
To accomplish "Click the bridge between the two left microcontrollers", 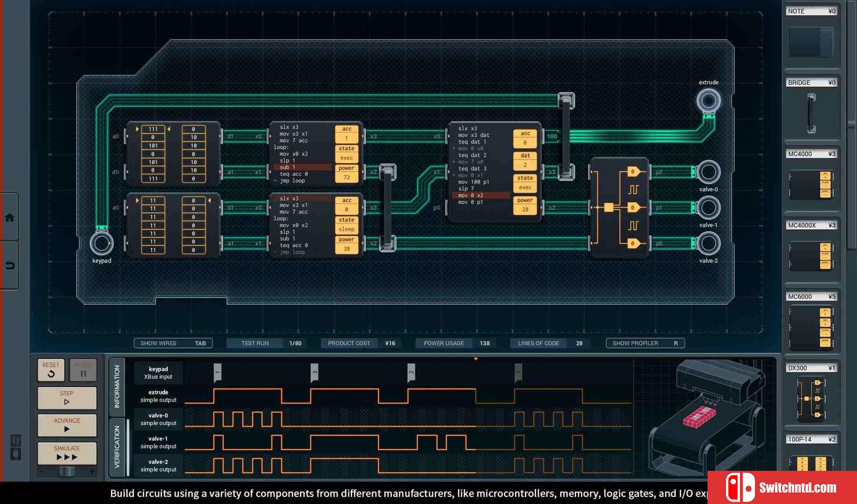I will tap(388, 208).
